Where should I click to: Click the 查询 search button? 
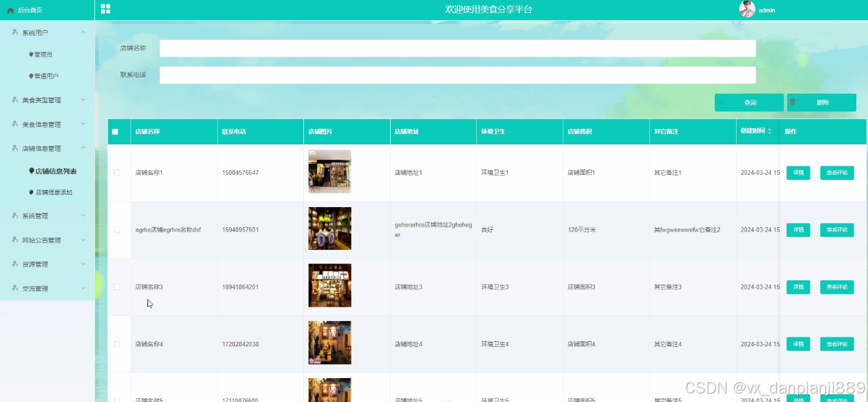coord(749,102)
